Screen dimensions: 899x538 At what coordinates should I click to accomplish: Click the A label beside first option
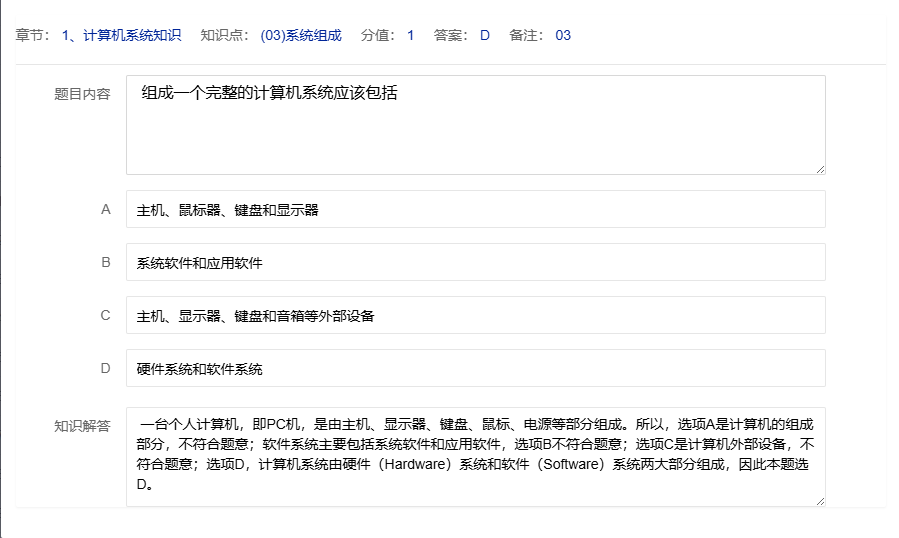[105, 210]
